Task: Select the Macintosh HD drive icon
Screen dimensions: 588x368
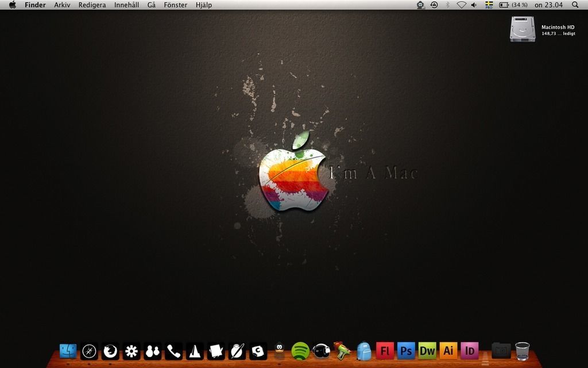Action: [523, 29]
